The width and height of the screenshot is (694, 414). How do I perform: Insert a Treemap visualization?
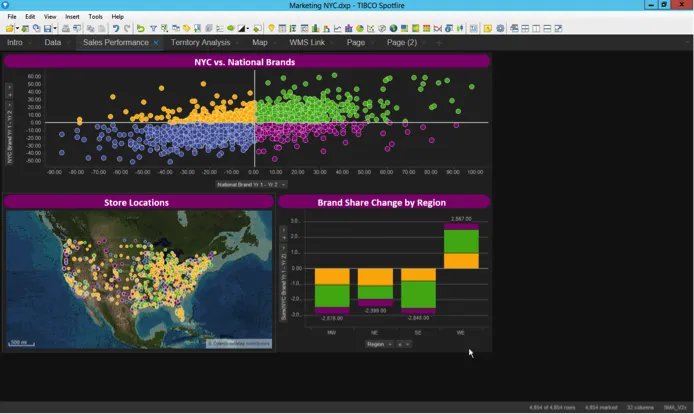coord(405,28)
